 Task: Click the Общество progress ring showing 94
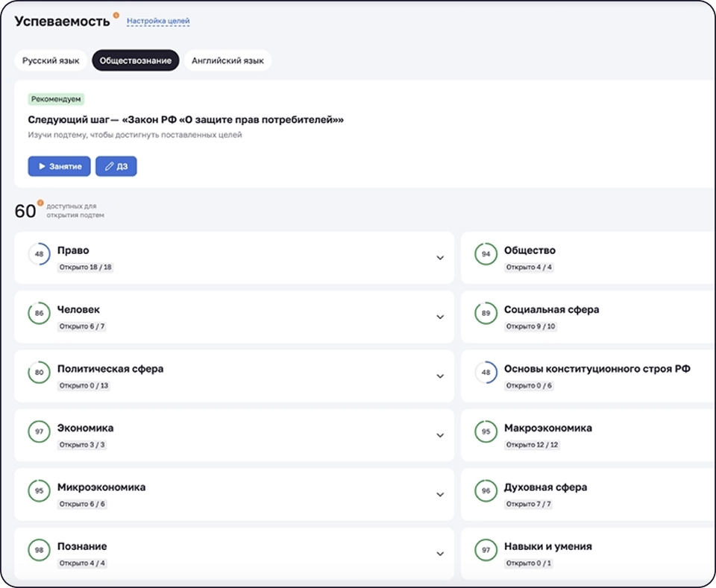(x=486, y=254)
